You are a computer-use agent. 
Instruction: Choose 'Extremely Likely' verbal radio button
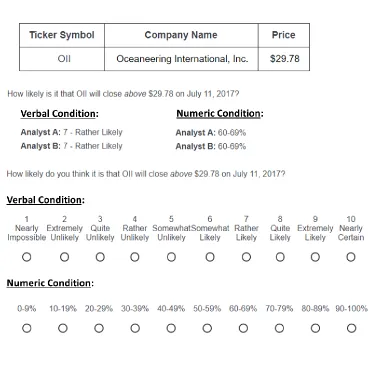click(315, 257)
